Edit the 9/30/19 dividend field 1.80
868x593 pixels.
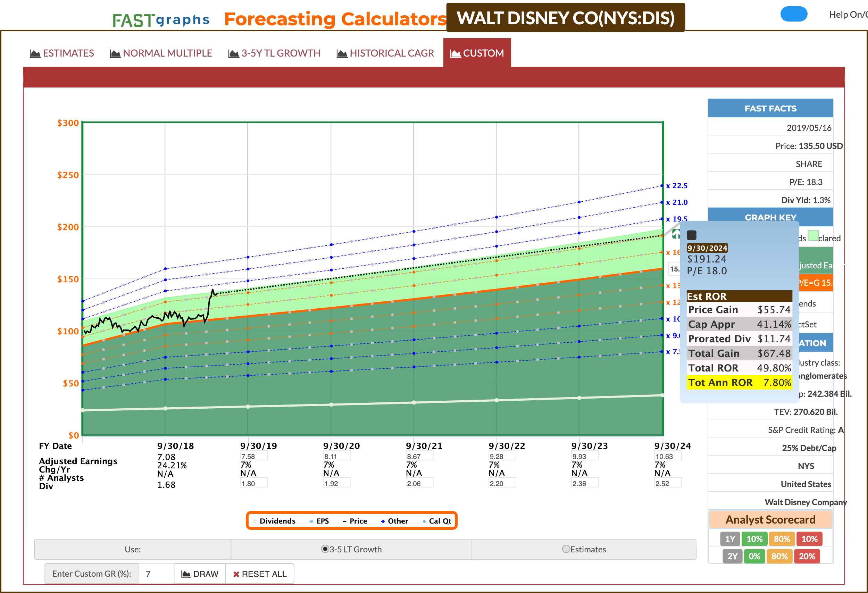[x=253, y=483]
